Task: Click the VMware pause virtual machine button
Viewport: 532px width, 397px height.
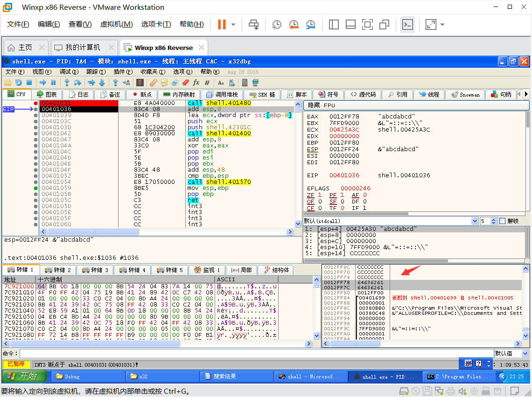Action: coord(222,24)
